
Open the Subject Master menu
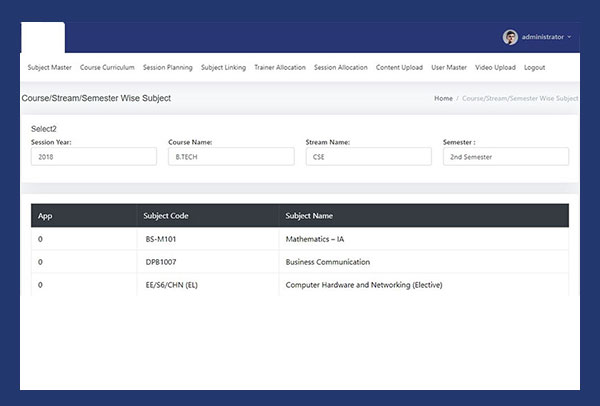(49, 67)
